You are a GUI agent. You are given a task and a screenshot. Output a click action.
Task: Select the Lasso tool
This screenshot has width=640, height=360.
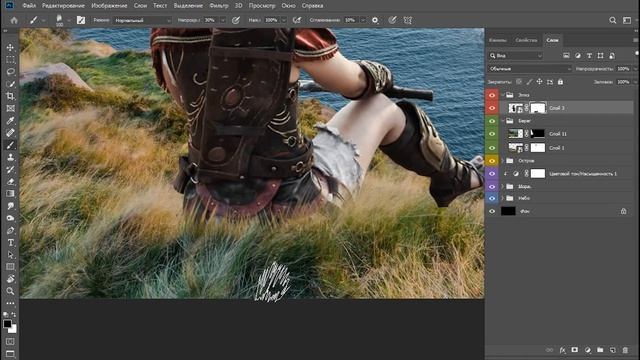(x=10, y=72)
